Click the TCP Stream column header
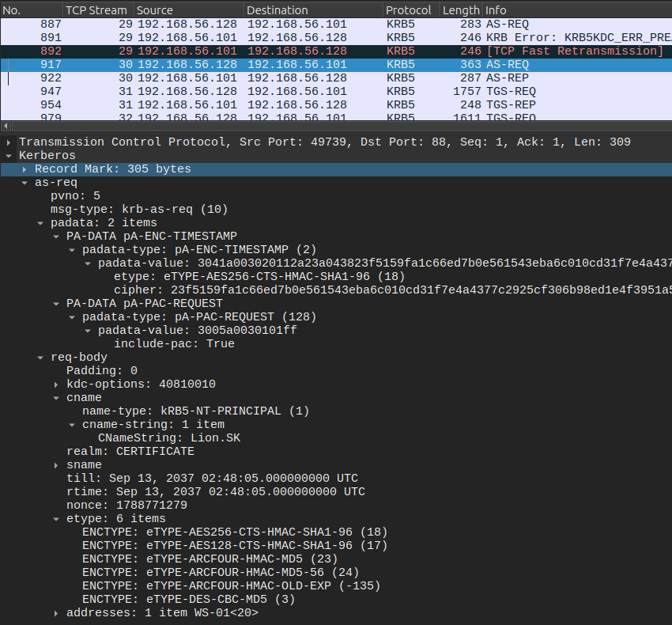This screenshot has height=625, width=672. 96,10
